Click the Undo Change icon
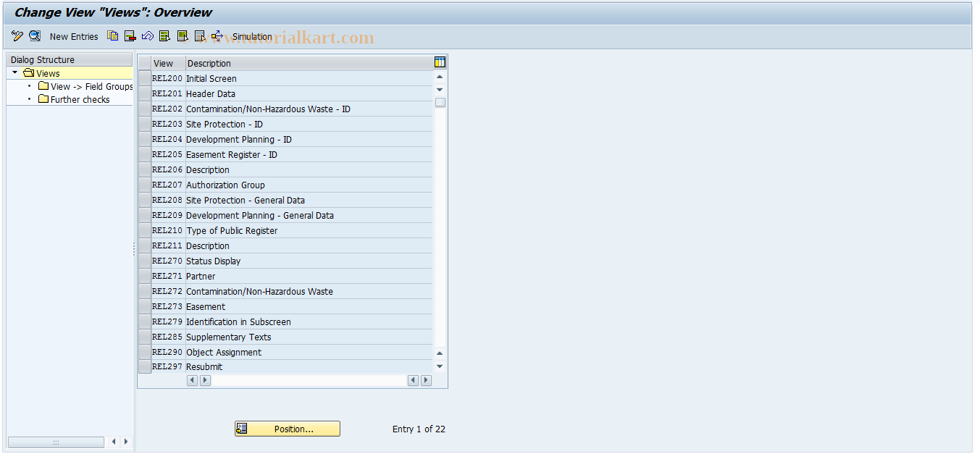This screenshot has width=980, height=454. [x=148, y=36]
